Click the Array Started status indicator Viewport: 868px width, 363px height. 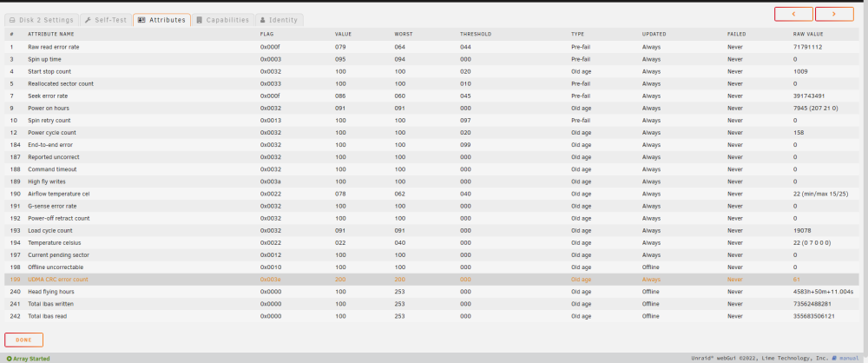coord(29,359)
